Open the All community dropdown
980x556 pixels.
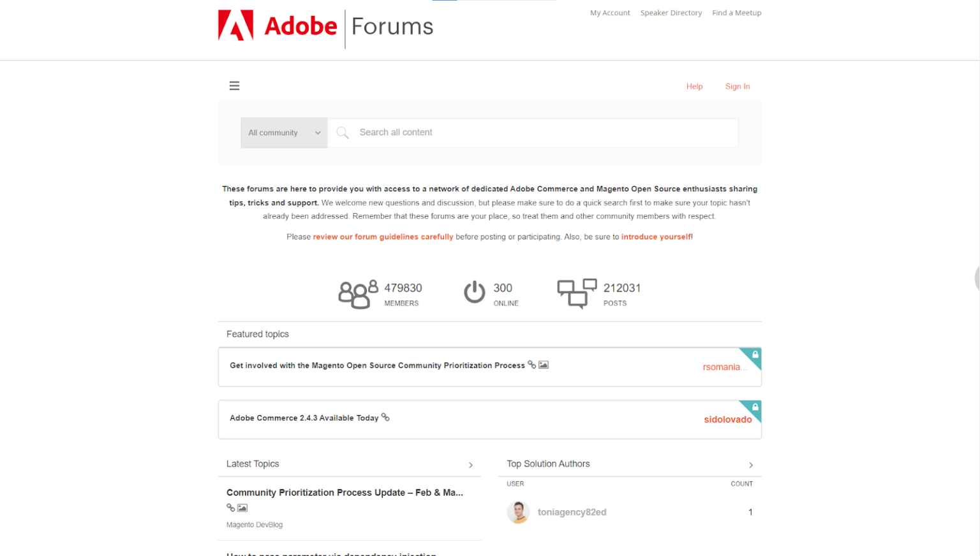point(284,133)
